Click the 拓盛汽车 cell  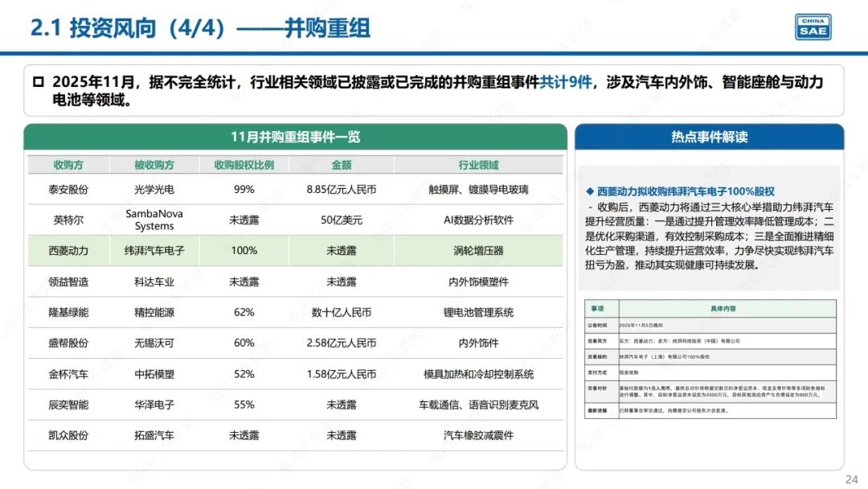pyautogui.click(x=154, y=436)
